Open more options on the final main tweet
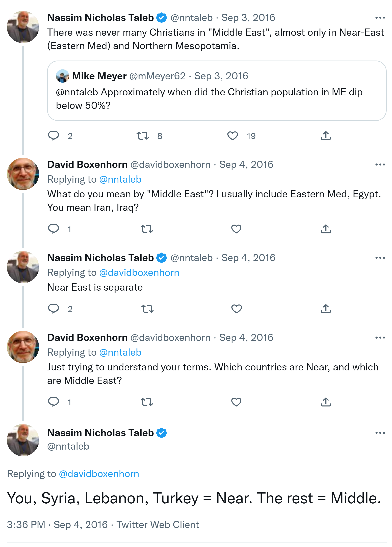392x547 pixels. point(380,433)
